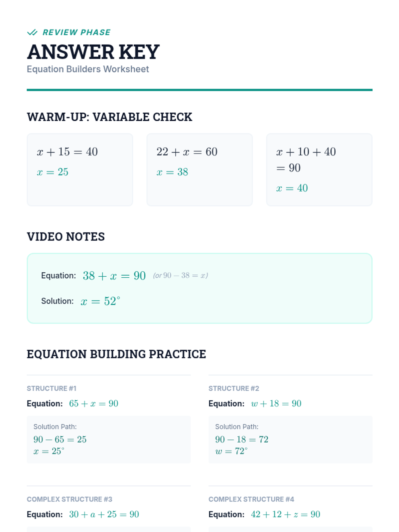The height and width of the screenshot is (532, 399).
Task: Click the EQUATION BUILDING PRACTICE heading
Action: tap(116, 354)
